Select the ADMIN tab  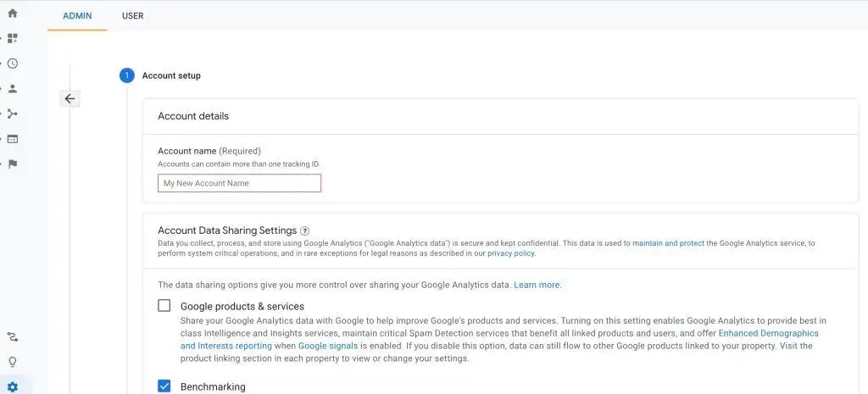[77, 16]
